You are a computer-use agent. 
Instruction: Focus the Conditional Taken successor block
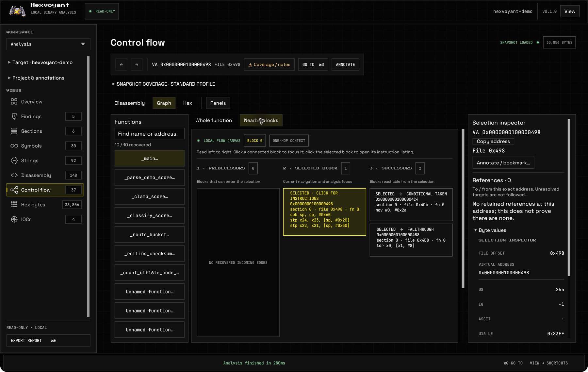[x=411, y=205]
